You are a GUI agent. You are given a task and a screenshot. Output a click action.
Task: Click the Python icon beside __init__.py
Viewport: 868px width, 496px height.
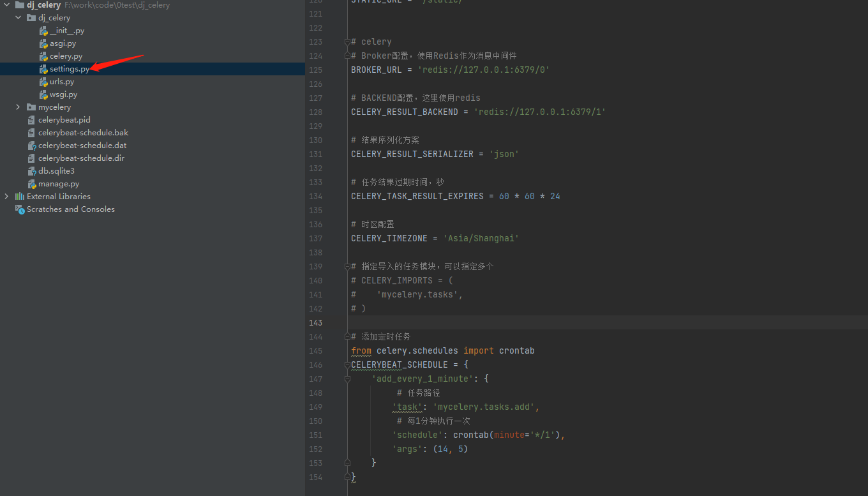[43, 31]
